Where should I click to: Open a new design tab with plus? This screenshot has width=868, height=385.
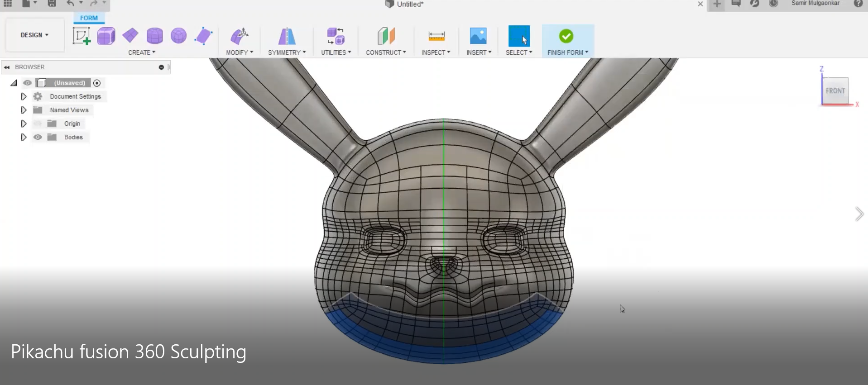[x=717, y=4]
